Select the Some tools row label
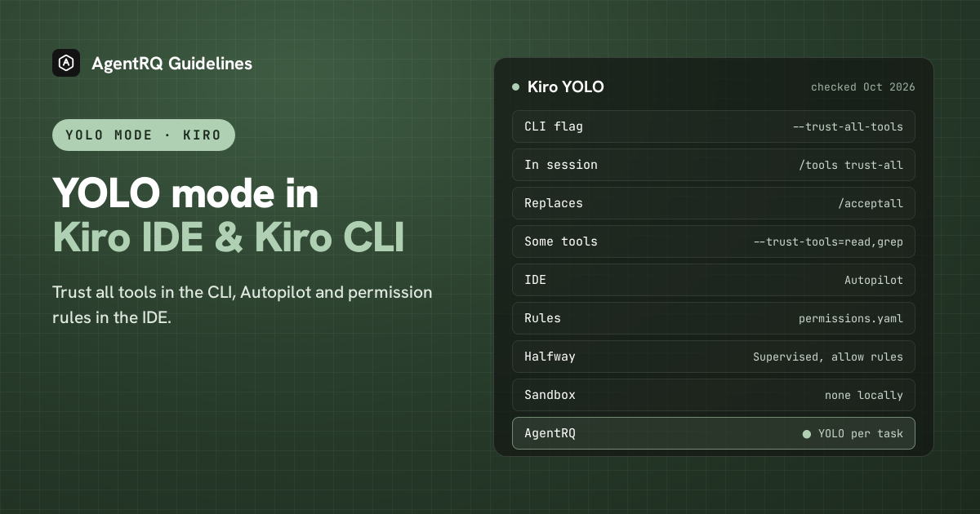This screenshot has width=980, height=514. pyautogui.click(x=561, y=241)
